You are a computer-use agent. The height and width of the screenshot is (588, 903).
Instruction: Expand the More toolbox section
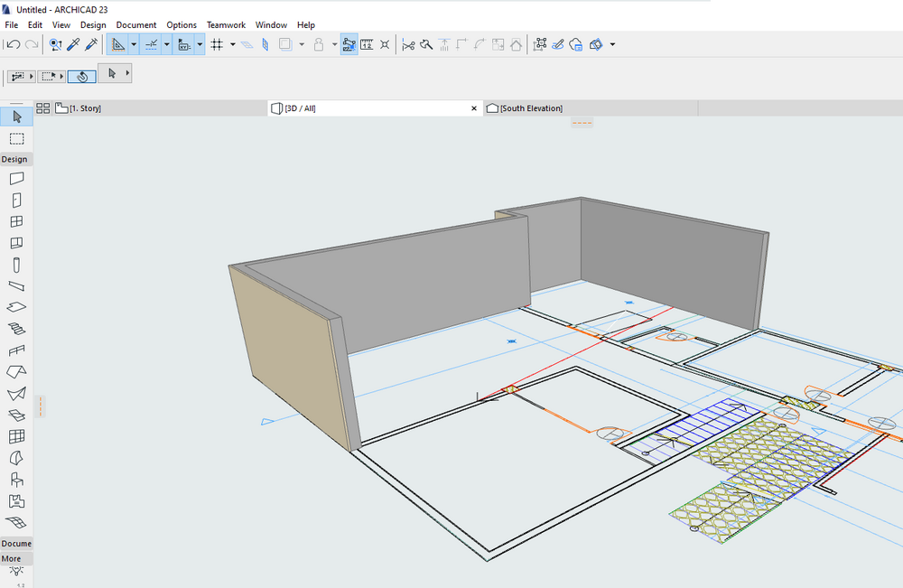pos(12,558)
